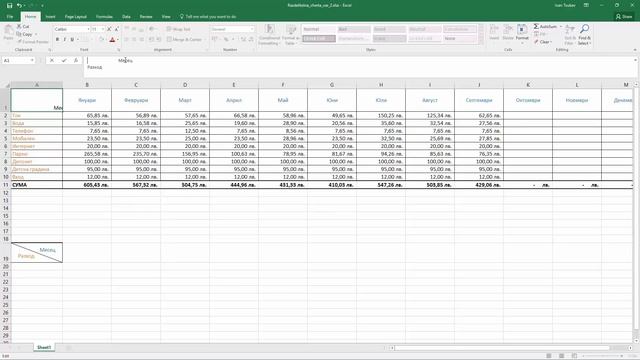
Task: Select the СУМА cell in row 11
Action: [37, 185]
